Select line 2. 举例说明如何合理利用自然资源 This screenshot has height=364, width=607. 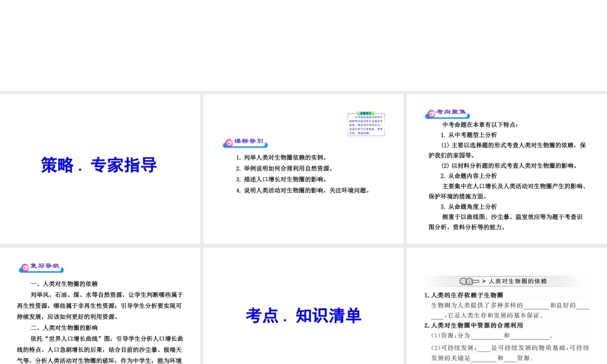pos(285,168)
